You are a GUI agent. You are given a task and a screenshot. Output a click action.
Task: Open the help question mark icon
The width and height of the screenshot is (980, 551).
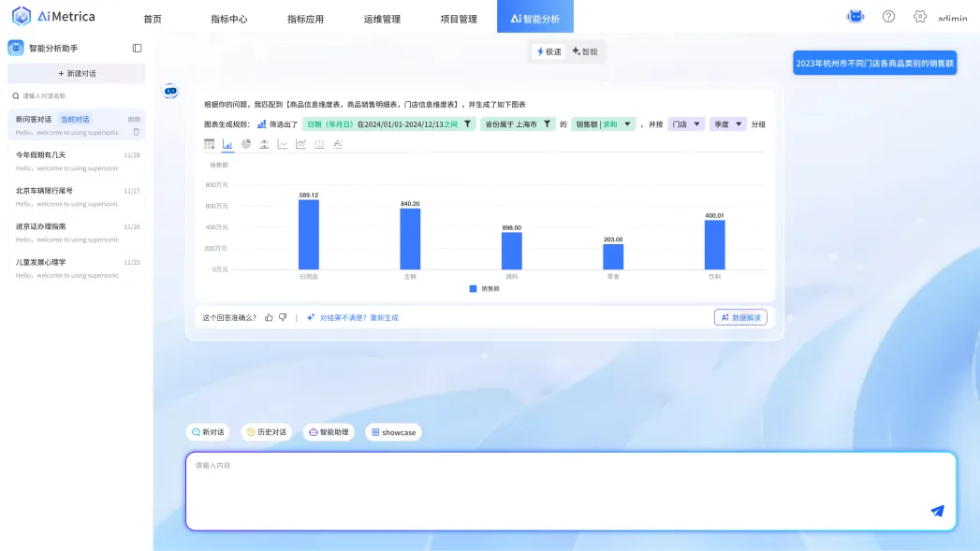[888, 17]
